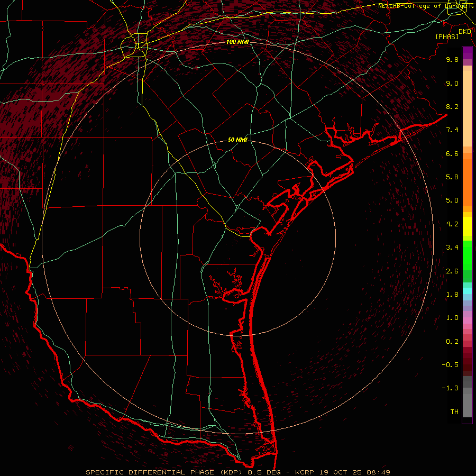Click the 0.5 DEG elevation text

click(264, 472)
